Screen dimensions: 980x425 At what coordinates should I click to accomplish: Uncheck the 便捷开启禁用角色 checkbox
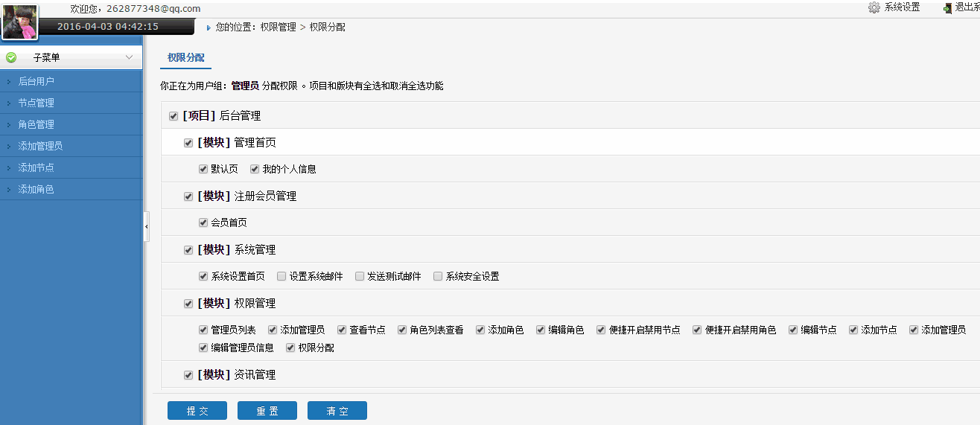coord(697,330)
